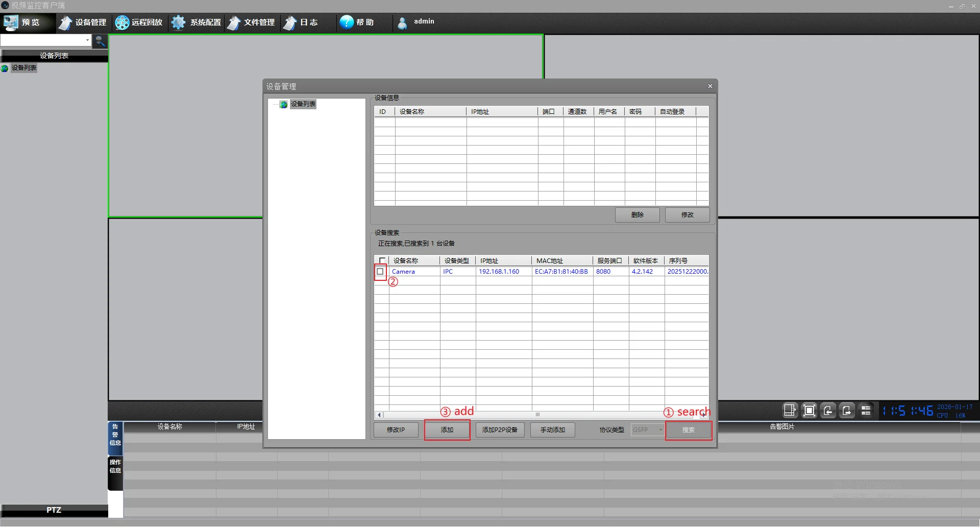Select the top-right video preview pane
The height and width of the screenshot is (527, 980).
(762, 126)
